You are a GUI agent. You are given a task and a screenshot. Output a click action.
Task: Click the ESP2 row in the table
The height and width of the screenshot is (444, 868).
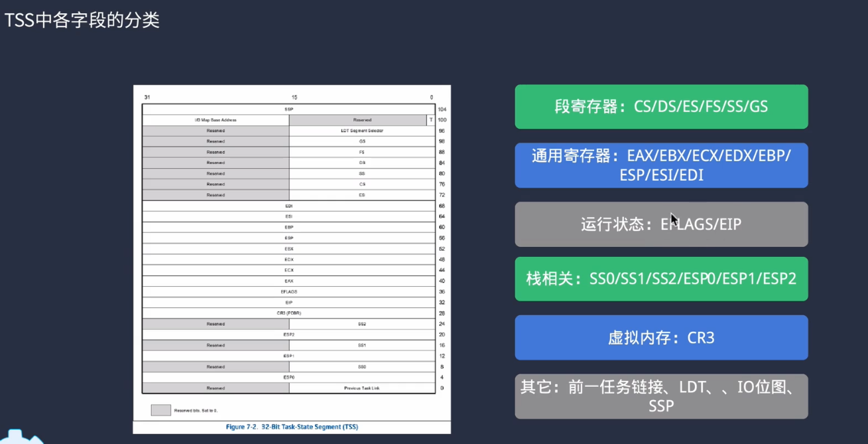(x=288, y=334)
